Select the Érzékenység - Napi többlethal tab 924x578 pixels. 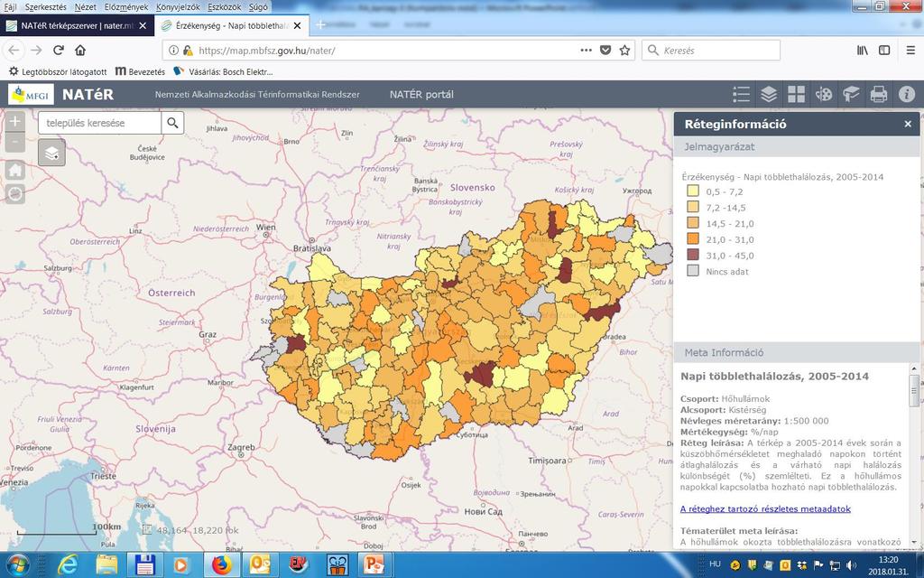[231, 26]
